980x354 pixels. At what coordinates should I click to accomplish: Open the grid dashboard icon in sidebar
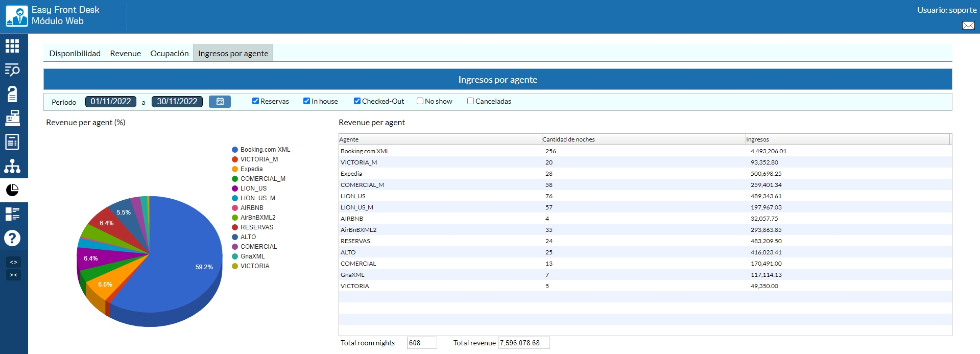click(12, 46)
